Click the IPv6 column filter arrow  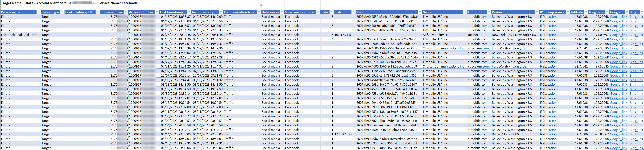click(x=419, y=12)
